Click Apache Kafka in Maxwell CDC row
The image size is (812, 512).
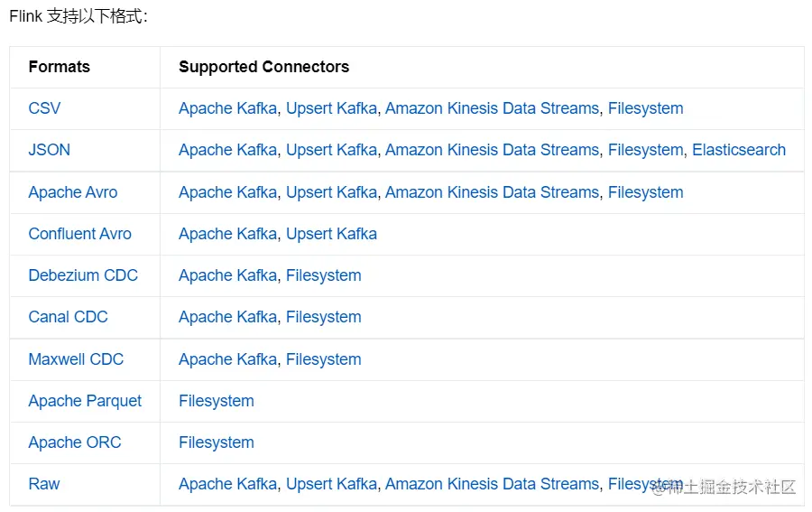point(228,359)
